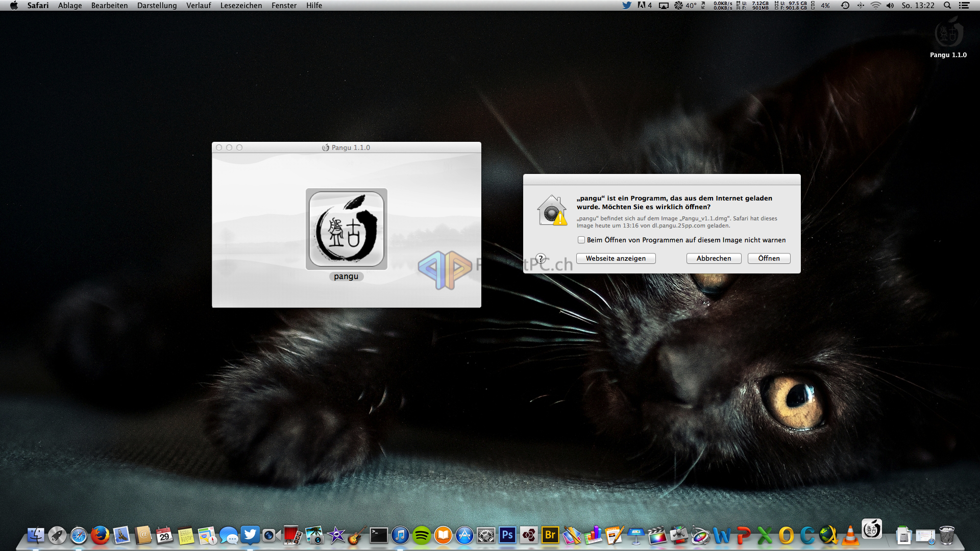Click the pangu app icon in the Pangu window
Screen dimensions: 980x551
(347, 229)
